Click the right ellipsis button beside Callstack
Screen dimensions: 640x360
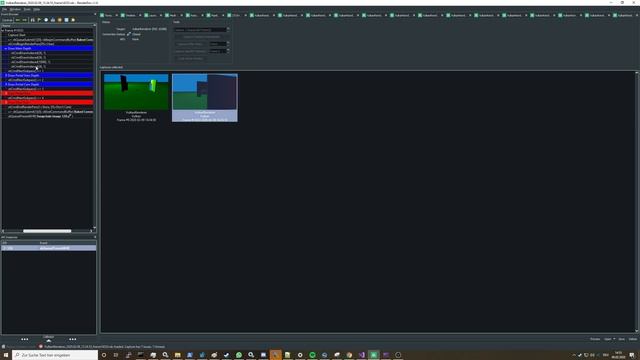(73, 339)
